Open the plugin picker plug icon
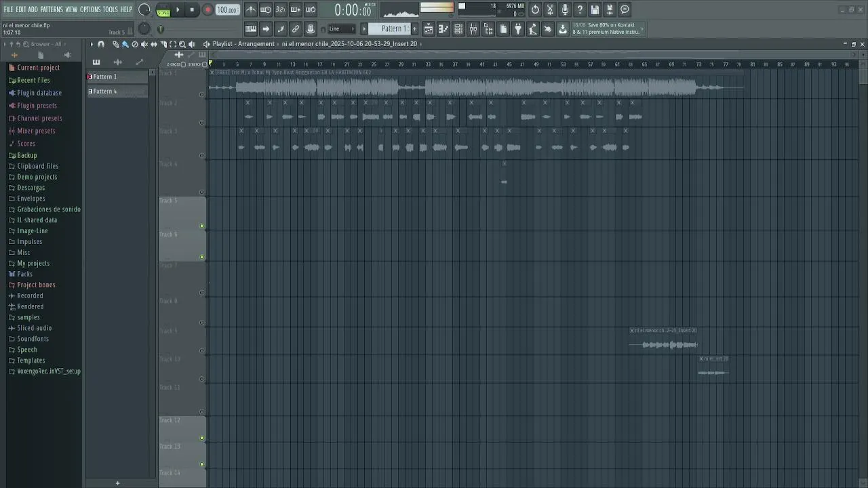Viewport: 868px width, 488px height. [x=518, y=28]
